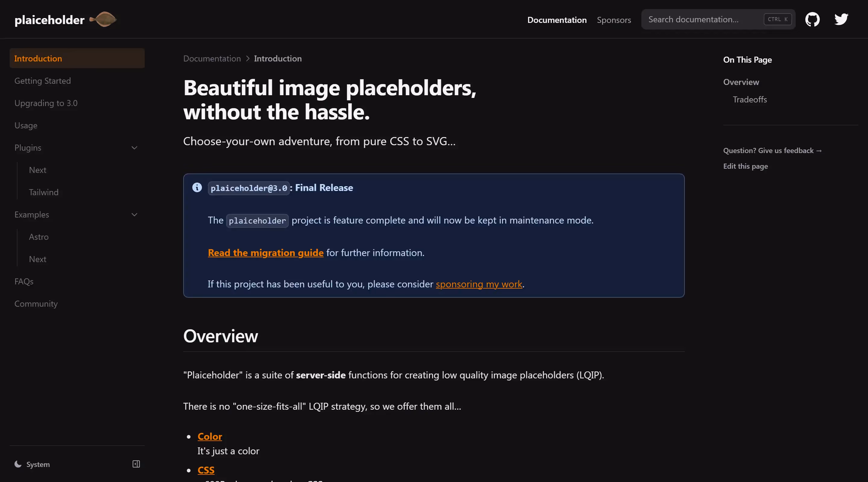This screenshot has height=482, width=868.
Task: Click the Beautiful image placeholders heading
Action: click(x=329, y=100)
